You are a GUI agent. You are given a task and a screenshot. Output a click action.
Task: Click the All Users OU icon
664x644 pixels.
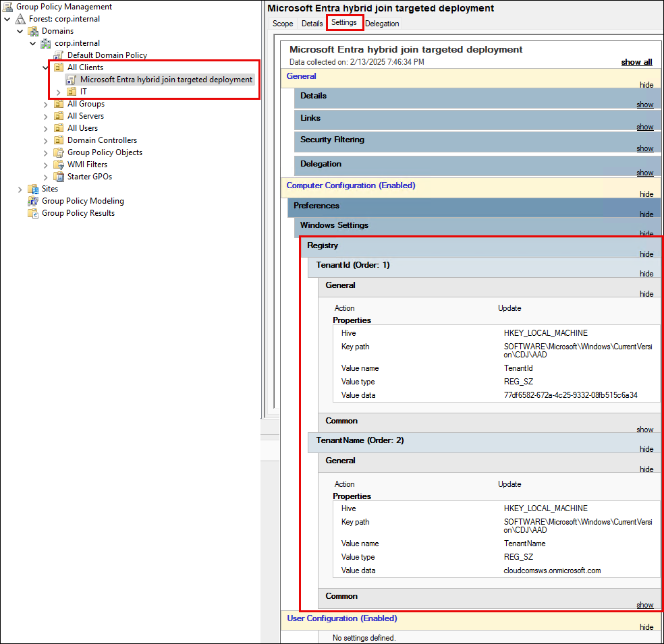(59, 128)
